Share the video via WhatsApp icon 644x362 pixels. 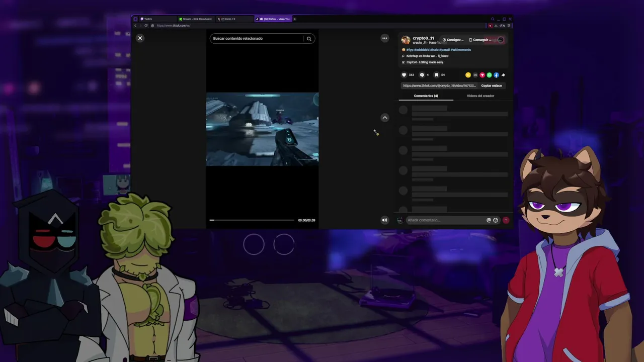(489, 75)
